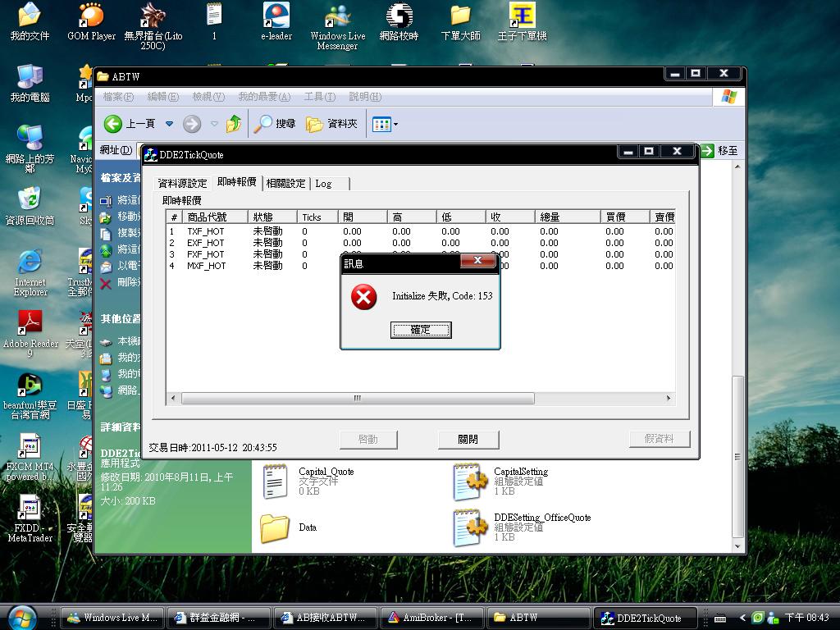
Task: Click 關閉 button in DDE2TickQuote
Action: (468, 440)
